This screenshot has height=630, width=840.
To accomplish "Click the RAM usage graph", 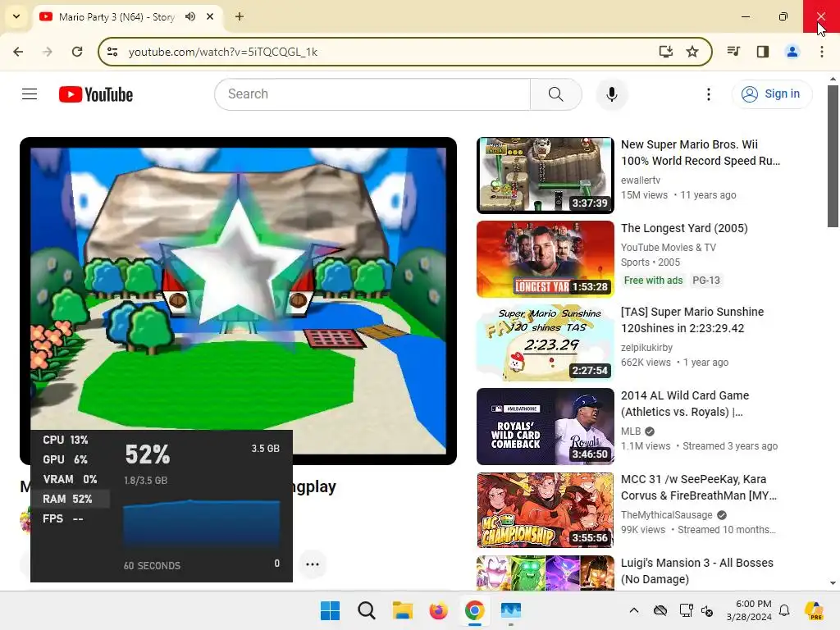I will click(202, 524).
